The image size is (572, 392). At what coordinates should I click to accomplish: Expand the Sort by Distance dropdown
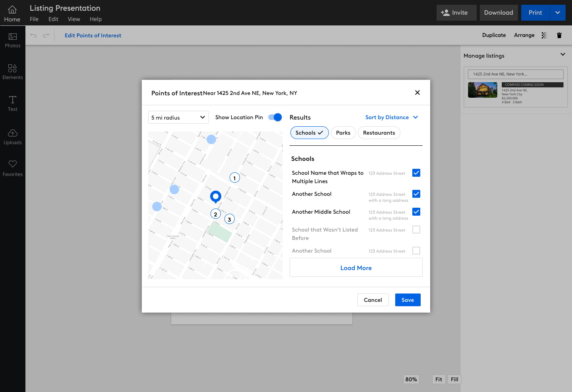(x=392, y=117)
